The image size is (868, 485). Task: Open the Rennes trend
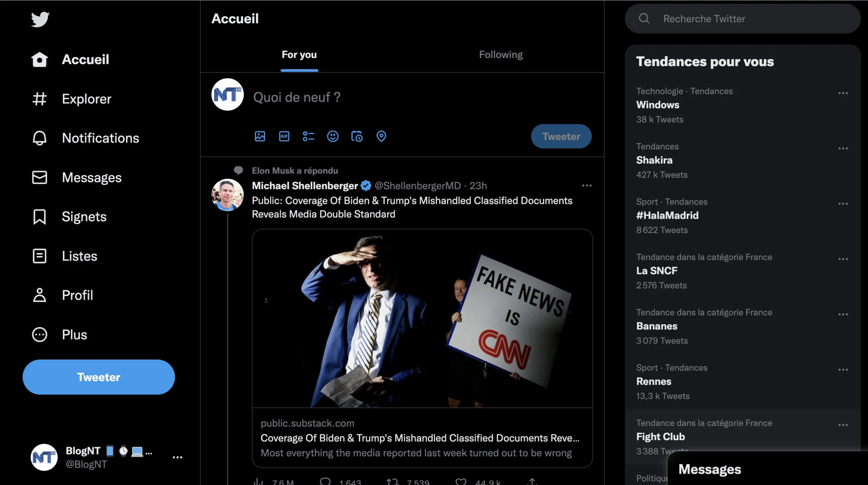(x=743, y=382)
